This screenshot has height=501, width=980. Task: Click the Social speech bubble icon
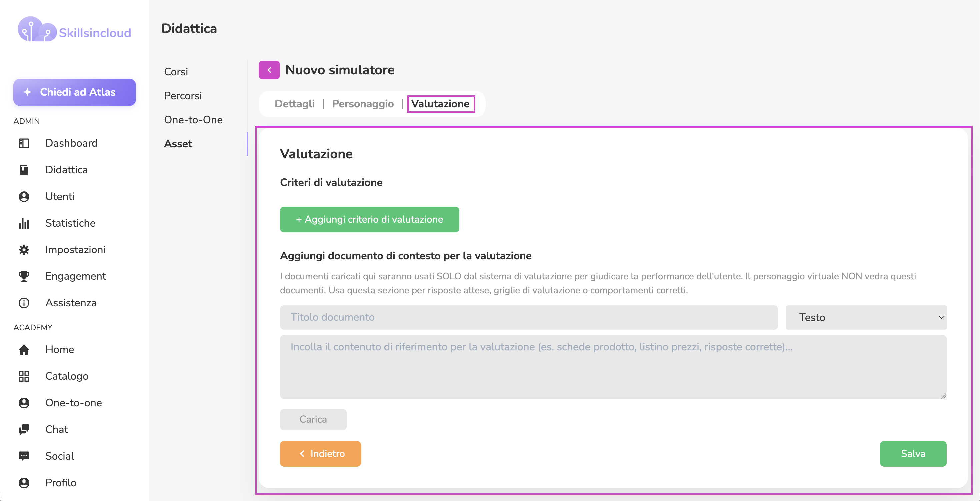click(x=24, y=456)
